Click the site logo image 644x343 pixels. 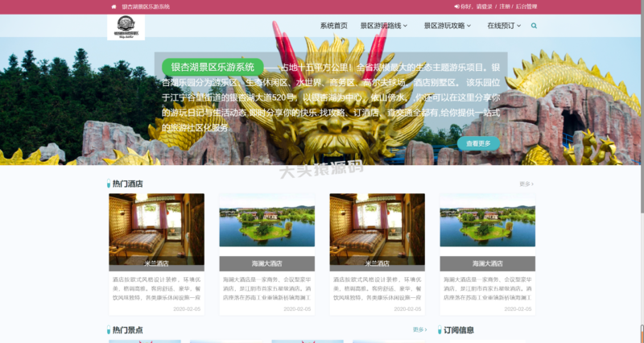click(126, 27)
